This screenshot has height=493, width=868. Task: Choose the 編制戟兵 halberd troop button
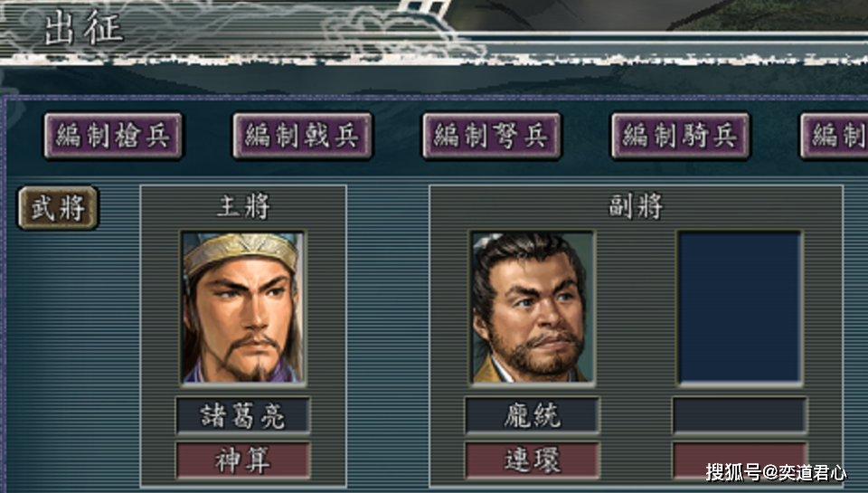[302, 136]
